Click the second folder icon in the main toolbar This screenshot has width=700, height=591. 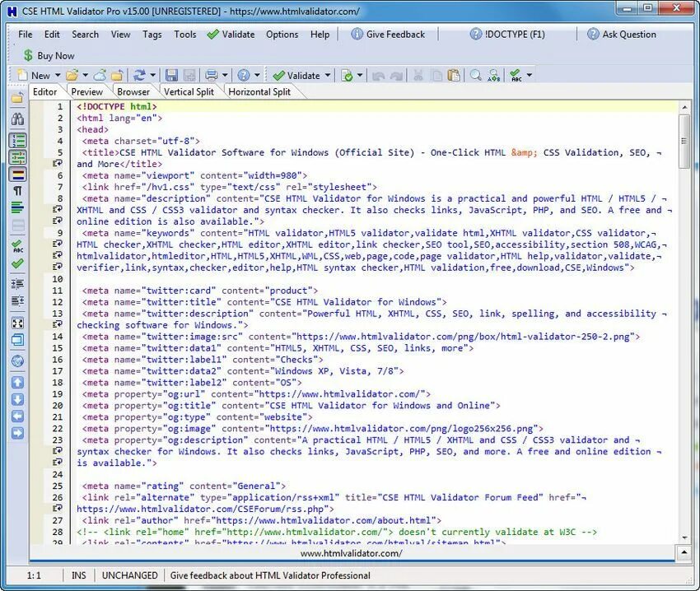point(117,76)
